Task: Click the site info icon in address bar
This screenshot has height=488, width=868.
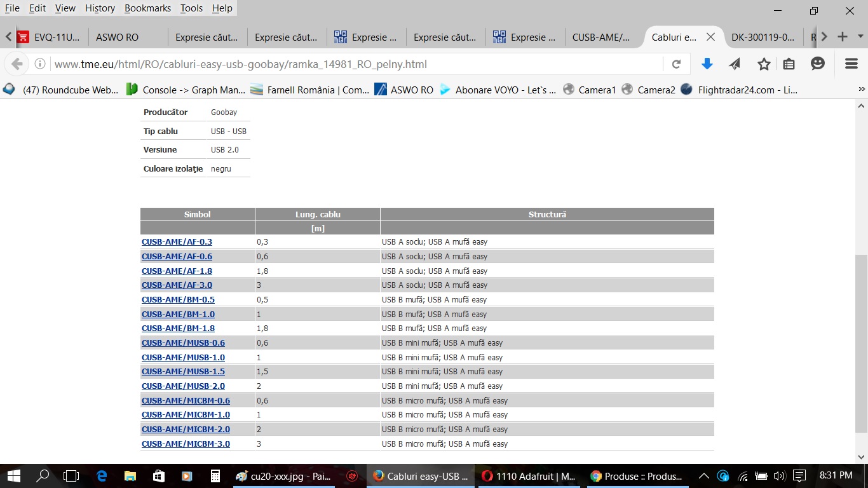Action: pyautogui.click(x=40, y=64)
